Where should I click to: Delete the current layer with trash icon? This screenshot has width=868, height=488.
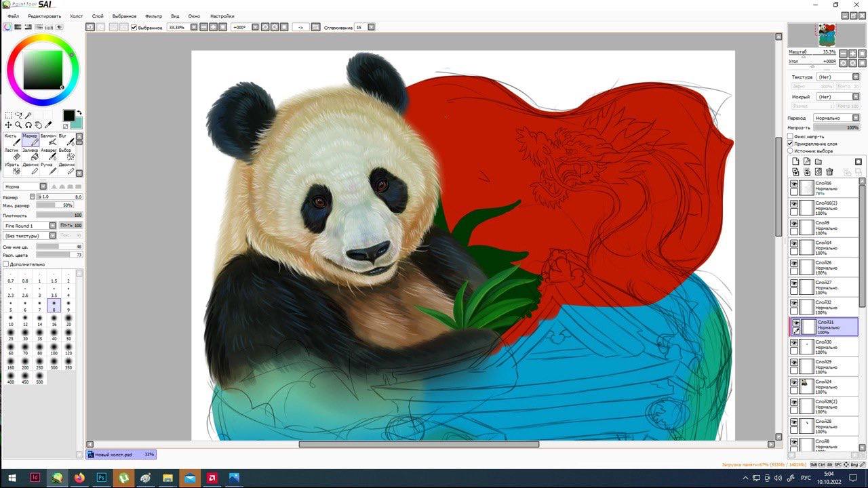pos(829,172)
